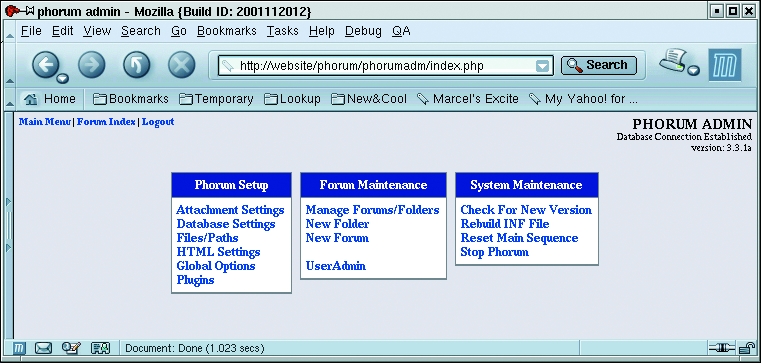Viewport: 761px width, 363px height.
Task: Click the Forward navigation arrow icon
Action: click(x=92, y=65)
